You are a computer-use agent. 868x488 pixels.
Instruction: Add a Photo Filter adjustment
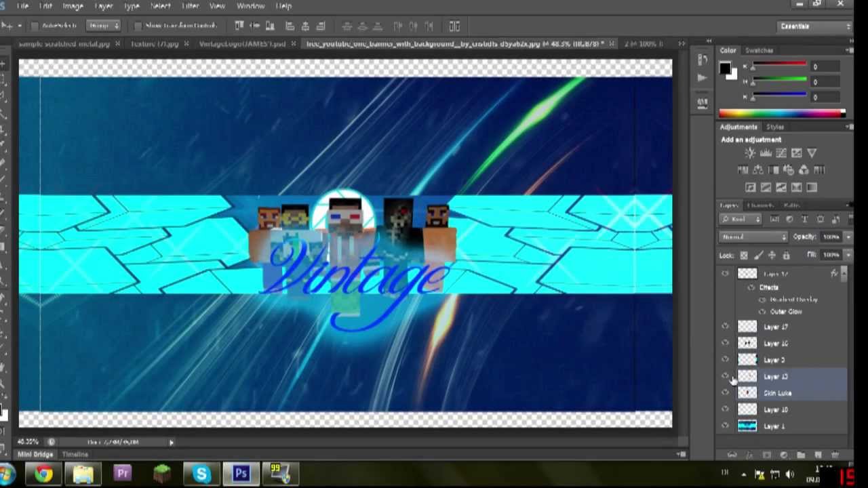click(x=789, y=170)
